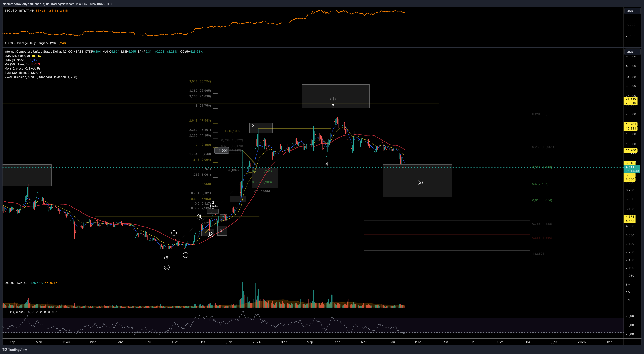Select the Internet Computer / United States Dollar title
The height and width of the screenshot is (354, 644).
click(x=44, y=52)
